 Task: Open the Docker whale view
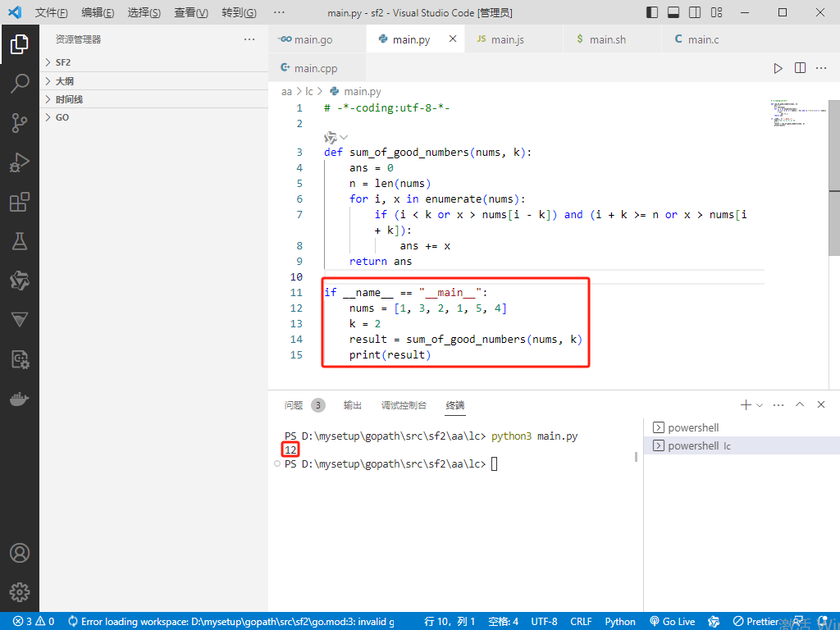tap(20, 399)
